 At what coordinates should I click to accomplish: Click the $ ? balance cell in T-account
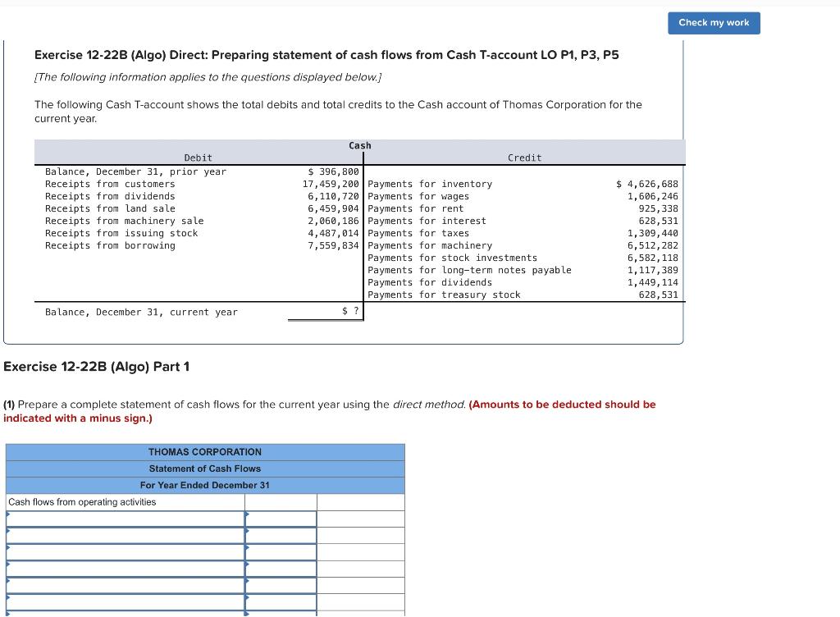[x=345, y=312]
